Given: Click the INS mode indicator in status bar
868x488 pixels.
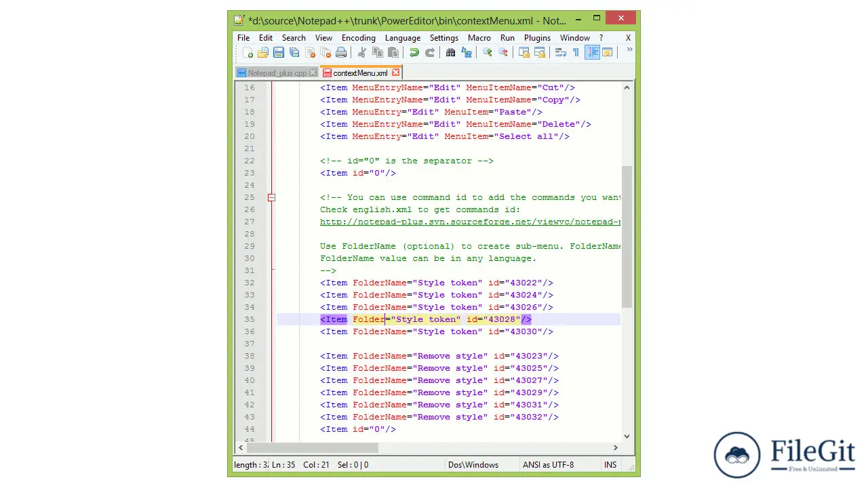Looking at the screenshot, I should (x=610, y=465).
